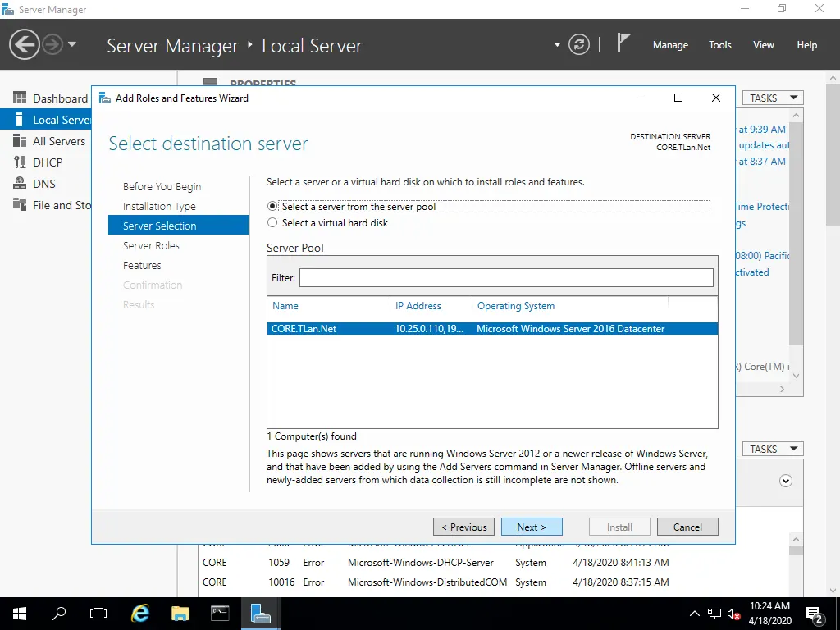Click the DNS icon in the sidebar
The height and width of the screenshot is (630, 840).
(20, 184)
